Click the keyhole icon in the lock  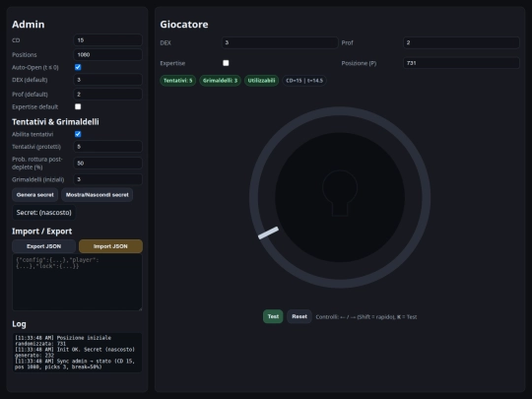coord(340,193)
